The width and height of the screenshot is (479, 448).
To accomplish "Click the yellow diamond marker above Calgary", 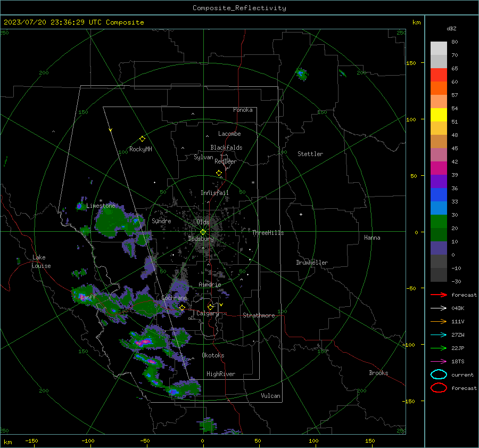I will [x=210, y=307].
